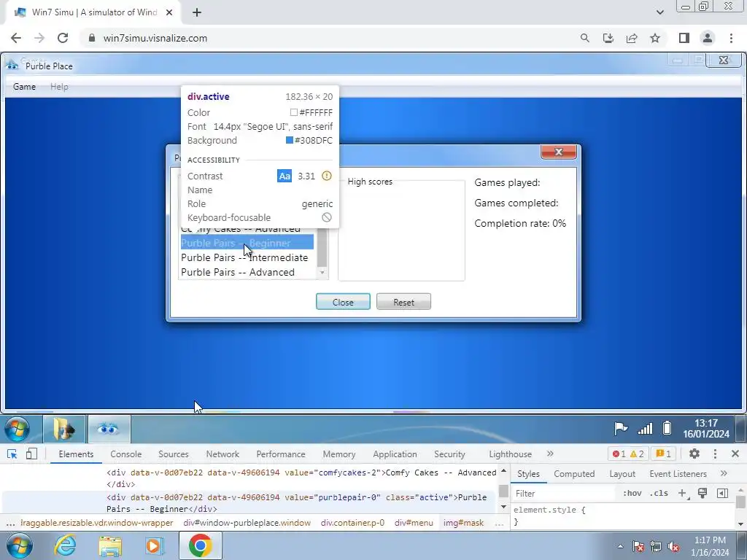Close the Win7 Simu browser tab
The width and height of the screenshot is (747, 560).
point(169,12)
